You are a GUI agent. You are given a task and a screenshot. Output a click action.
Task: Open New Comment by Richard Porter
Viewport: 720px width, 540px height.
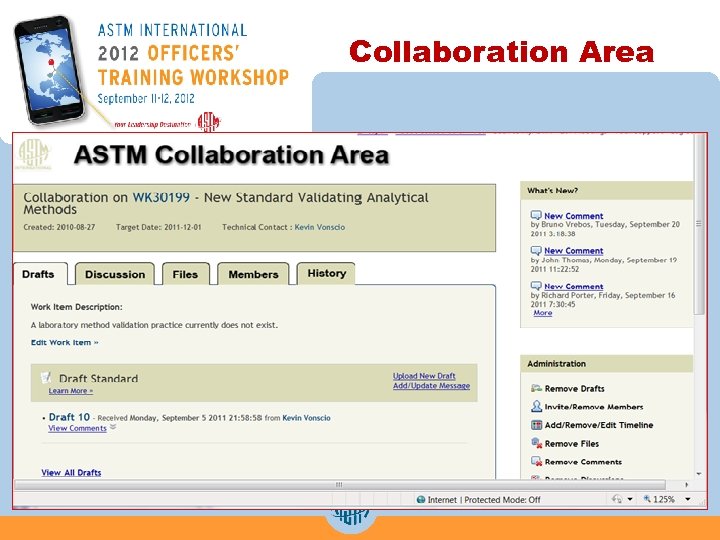(574, 286)
